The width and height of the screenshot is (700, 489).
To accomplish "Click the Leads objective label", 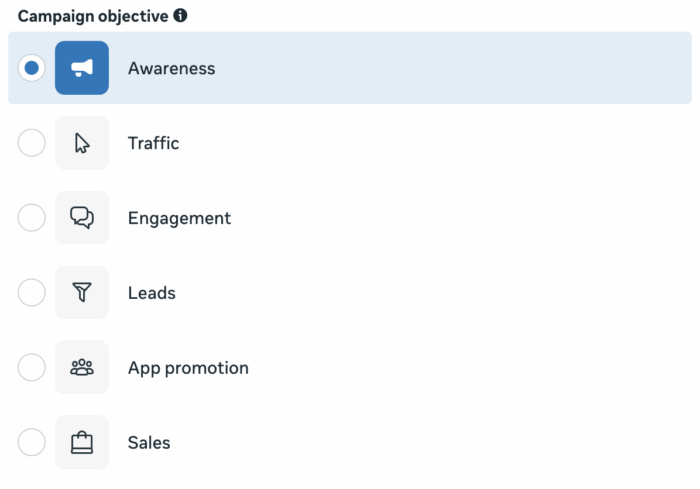I will (151, 293).
